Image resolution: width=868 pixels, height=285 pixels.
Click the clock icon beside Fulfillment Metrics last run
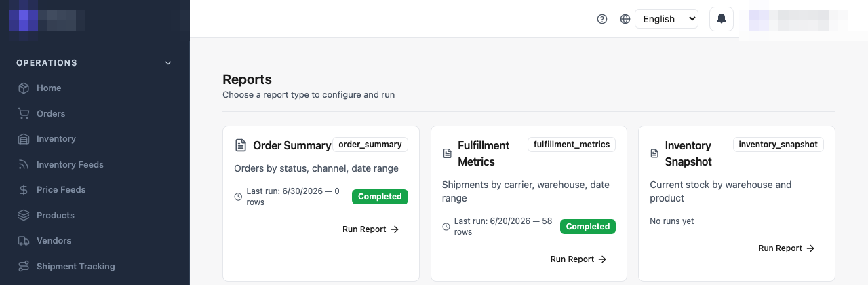pos(446,227)
